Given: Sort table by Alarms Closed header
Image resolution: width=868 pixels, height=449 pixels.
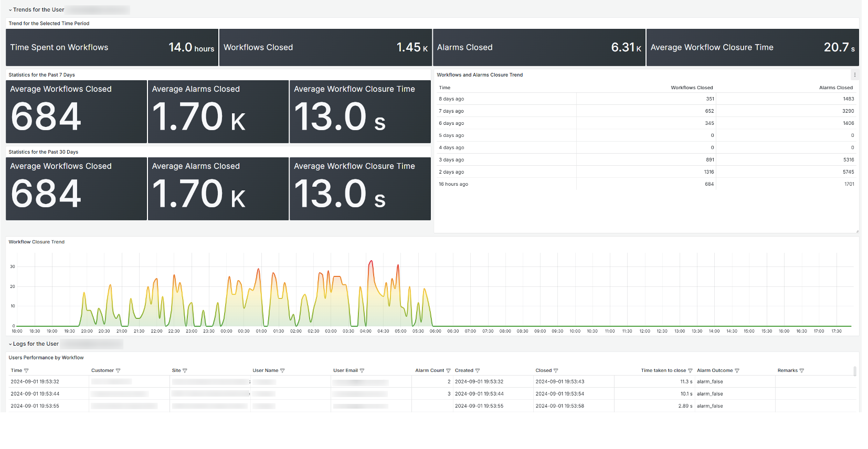Looking at the screenshot, I should (x=835, y=88).
